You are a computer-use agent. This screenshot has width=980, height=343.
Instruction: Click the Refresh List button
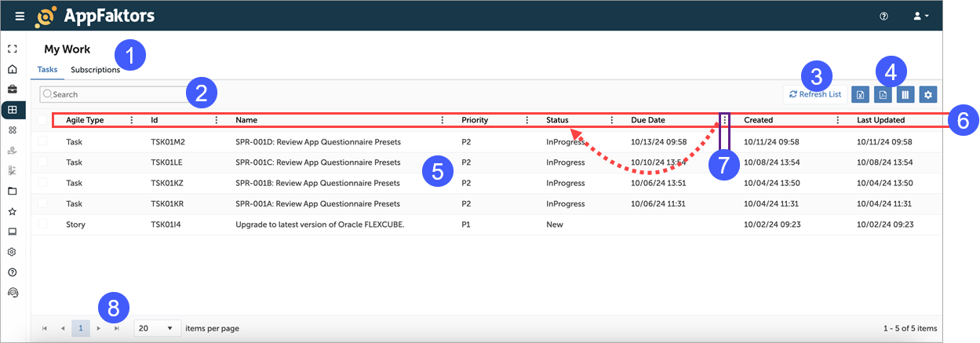pos(815,95)
